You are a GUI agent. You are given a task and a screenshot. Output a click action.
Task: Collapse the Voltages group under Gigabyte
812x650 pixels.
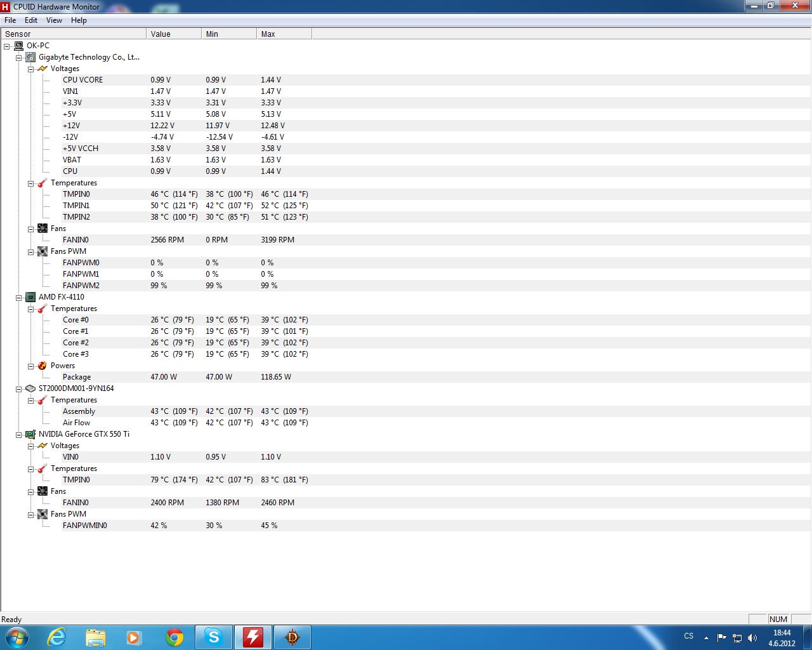pyautogui.click(x=31, y=69)
